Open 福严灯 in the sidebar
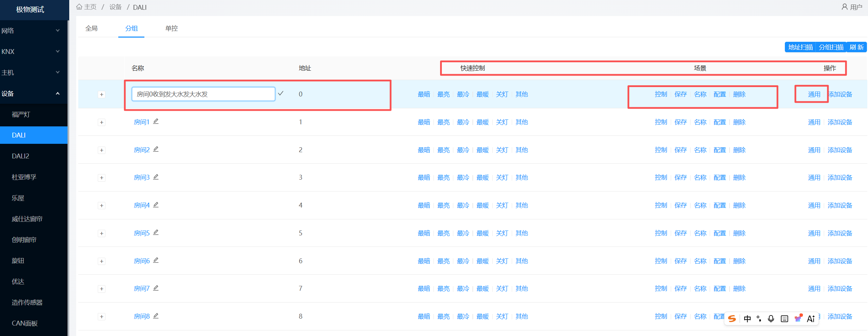Image resolution: width=868 pixels, height=336 pixels. tap(34, 114)
